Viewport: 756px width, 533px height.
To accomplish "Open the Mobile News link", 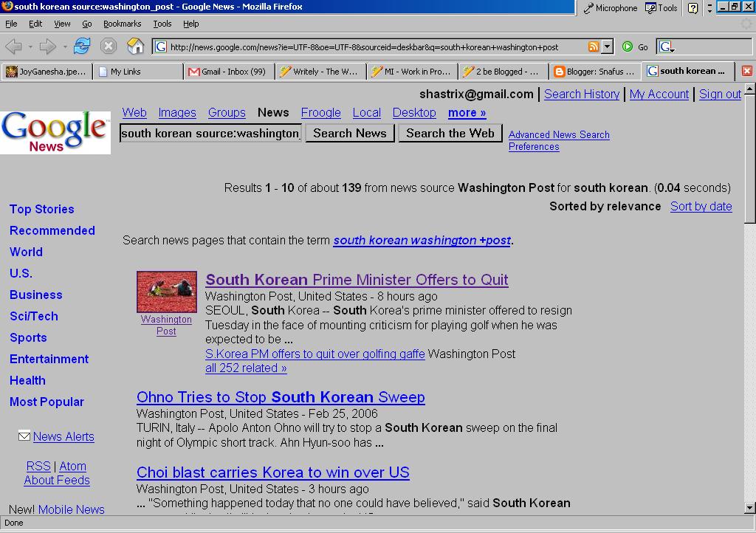I will pyautogui.click(x=72, y=509).
